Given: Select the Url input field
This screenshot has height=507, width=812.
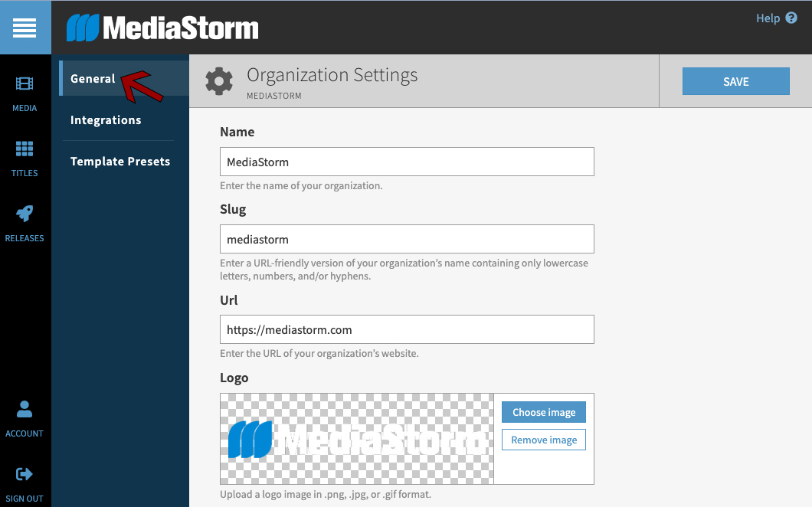Looking at the screenshot, I should pyautogui.click(x=407, y=329).
